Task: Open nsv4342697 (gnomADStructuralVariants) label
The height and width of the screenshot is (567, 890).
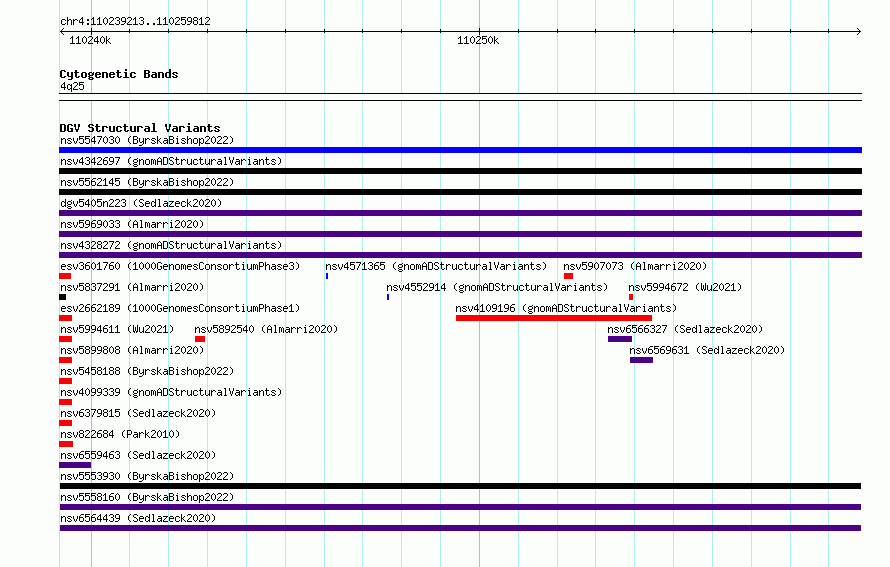Action: pos(171,161)
